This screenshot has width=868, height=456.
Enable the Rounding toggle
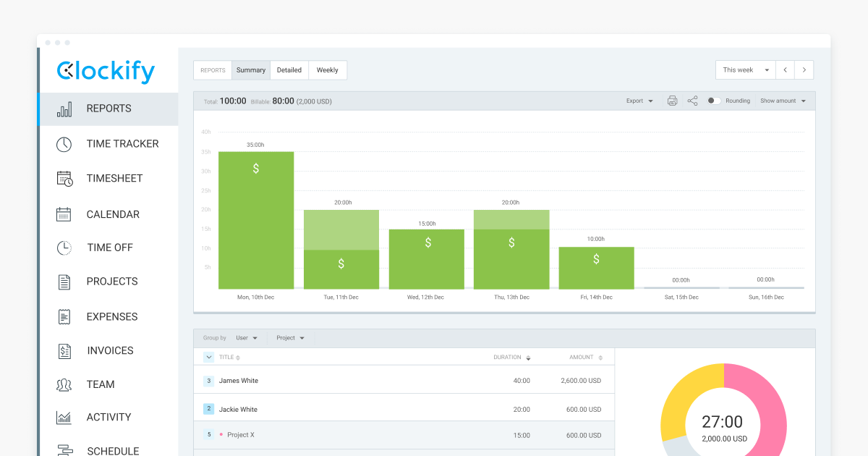tap(713, 101)
